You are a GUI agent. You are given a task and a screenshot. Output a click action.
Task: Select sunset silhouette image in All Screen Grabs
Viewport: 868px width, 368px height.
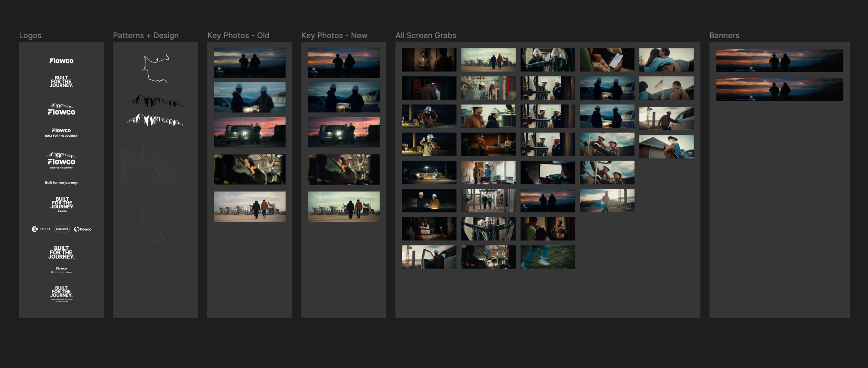pyautogui.click(x=548, y=201)
